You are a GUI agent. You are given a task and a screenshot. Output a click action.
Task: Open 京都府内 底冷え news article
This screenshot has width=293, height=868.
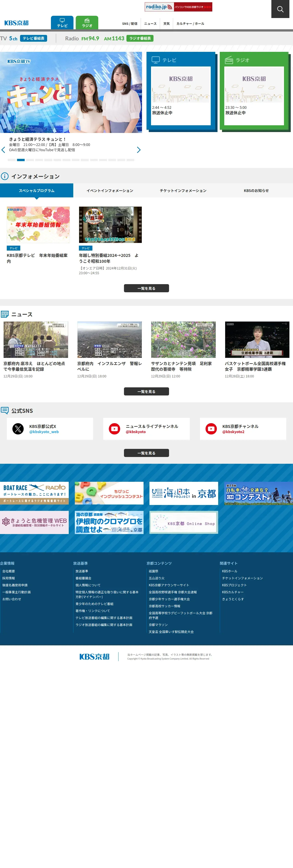(x=36, y=350)
